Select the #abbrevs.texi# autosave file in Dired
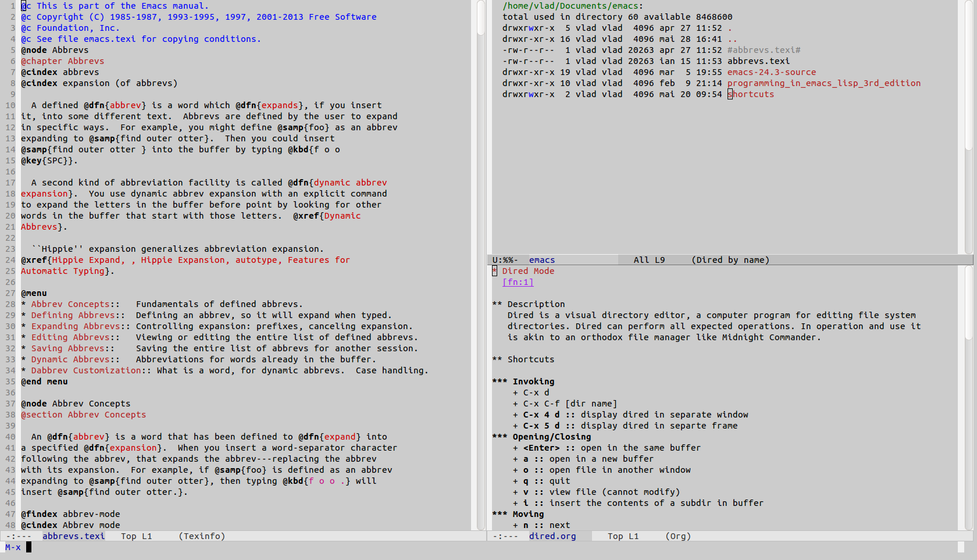Screen dimensions: 977x560 764,50
